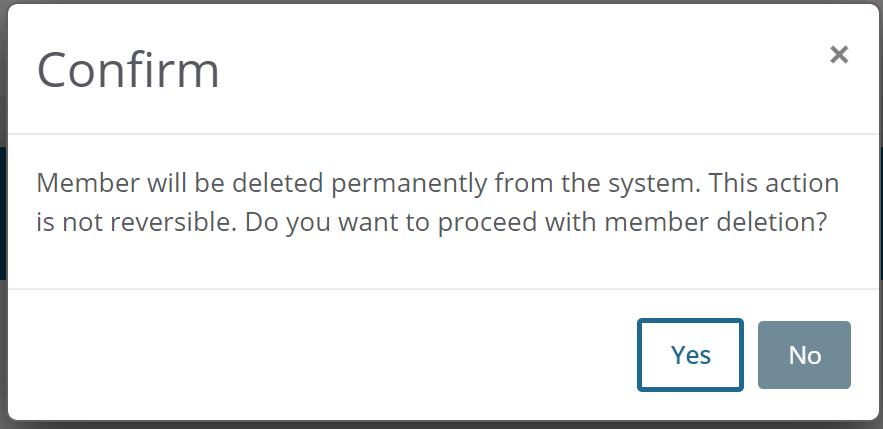Cancel the deletion by clicking No
This screenshot has width=883, height=429.
pos(804,355)
